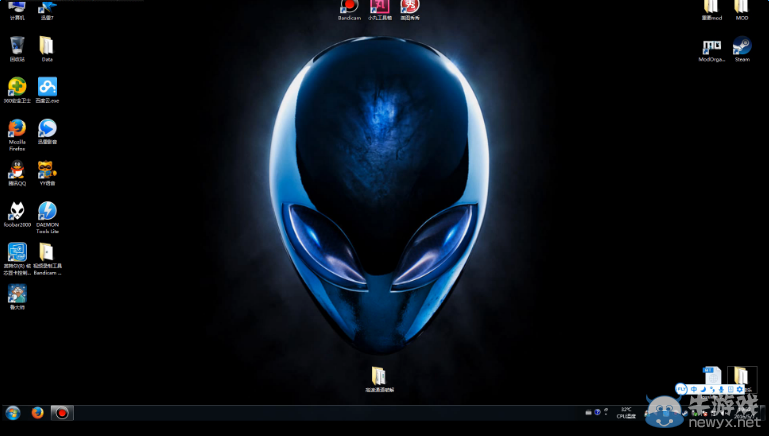Launch YY voice raccoon shortcut
Screen dimensions: 769x436
[47, 173]
